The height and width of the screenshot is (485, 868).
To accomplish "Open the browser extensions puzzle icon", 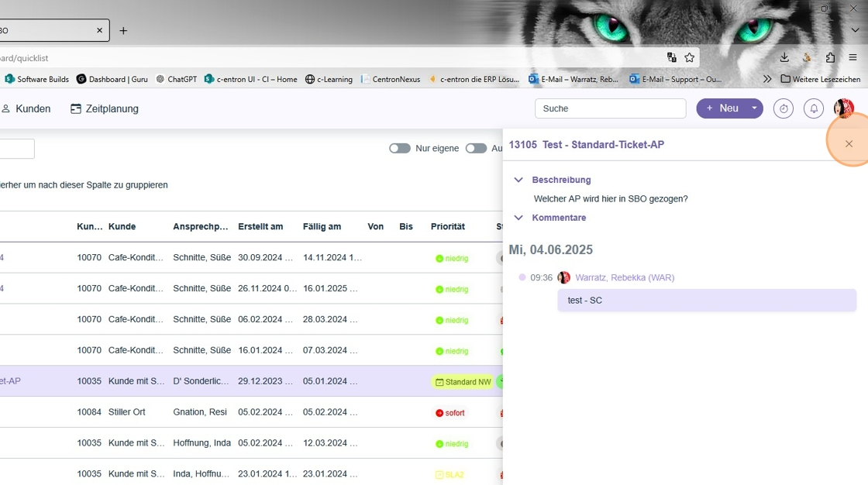I will pyautogui.click(x=830, y=57).
